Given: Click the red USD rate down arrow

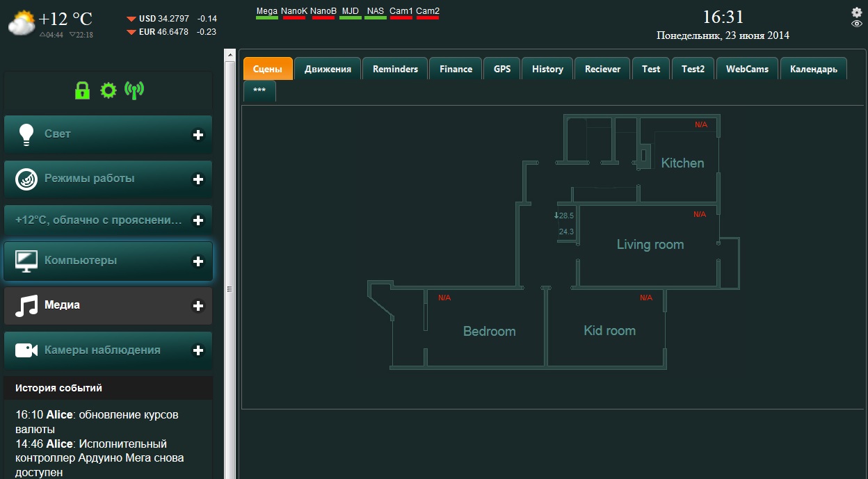Looking at the screenshot, I should (131, 19).
